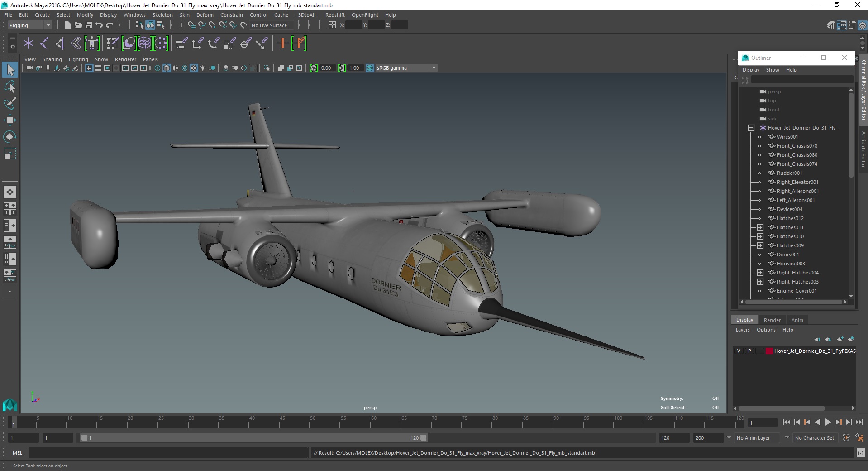The image size is (868, 471).
Task: Click frame 60 on the time slider
Action: [374, 423]
